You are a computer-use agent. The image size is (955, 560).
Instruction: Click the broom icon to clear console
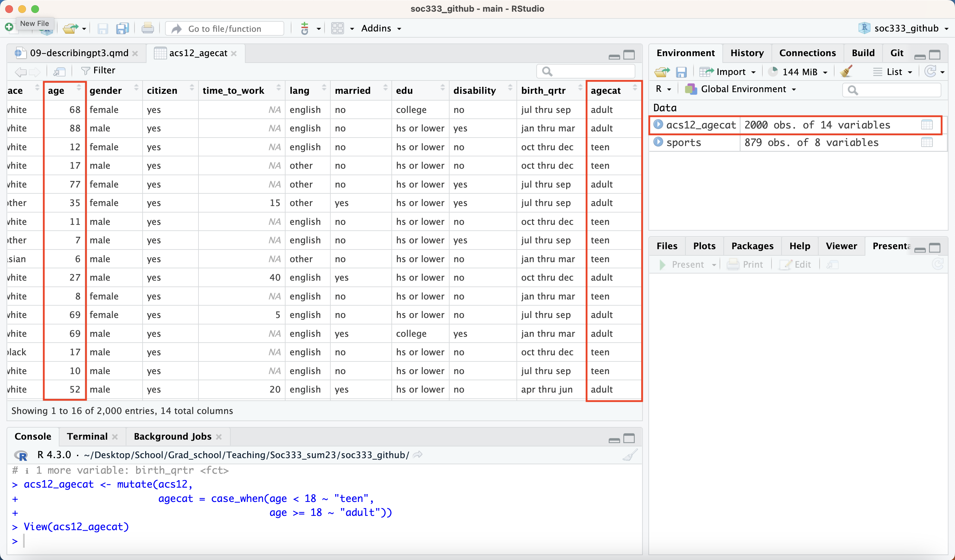[x=630, y=455]
